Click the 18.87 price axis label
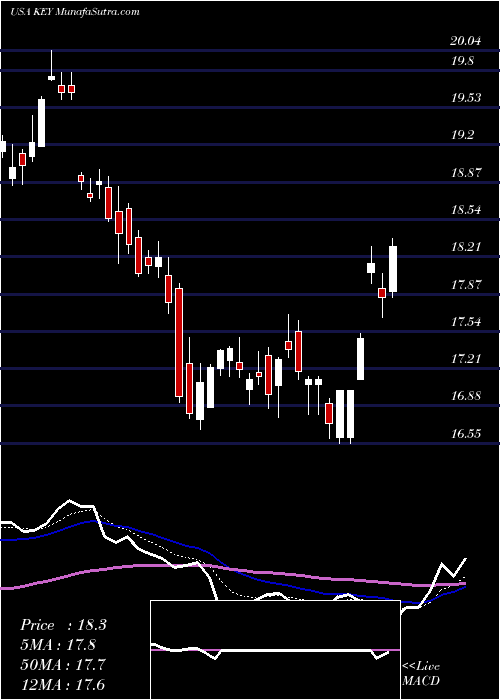The height and width of the screenshot is (700, 500). click(x=466, y=173)
